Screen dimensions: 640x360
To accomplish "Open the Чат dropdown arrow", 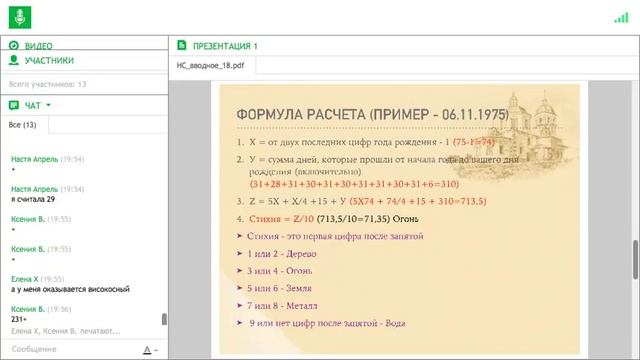I will [49, 105].
